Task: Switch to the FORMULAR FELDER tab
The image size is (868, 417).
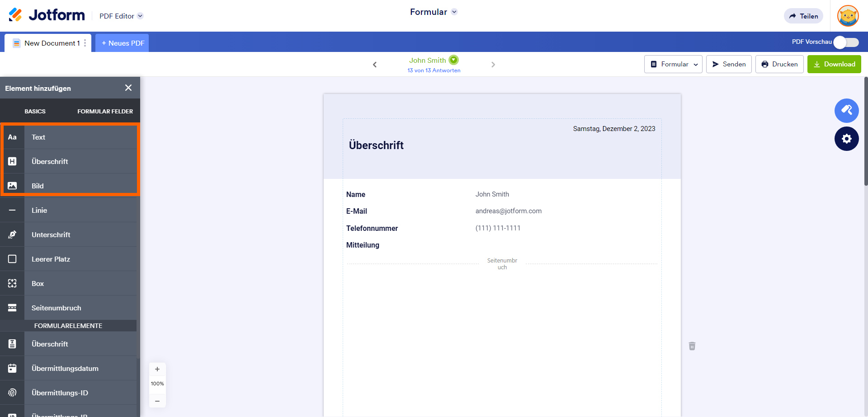Action: [105, 111]
